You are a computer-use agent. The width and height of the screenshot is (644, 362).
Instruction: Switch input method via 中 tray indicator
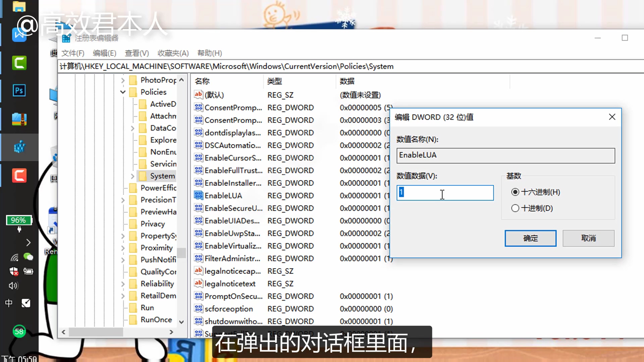tap(9, 303)
